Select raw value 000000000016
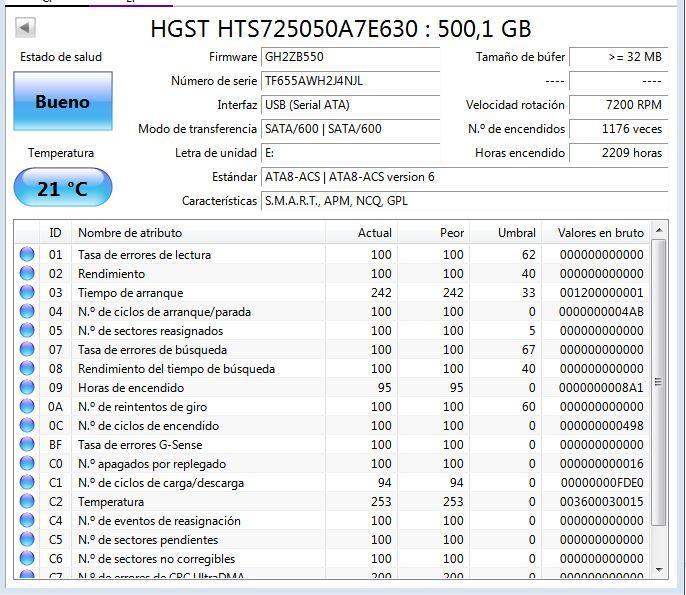This screenshot has height=595, width=686. 602,464
